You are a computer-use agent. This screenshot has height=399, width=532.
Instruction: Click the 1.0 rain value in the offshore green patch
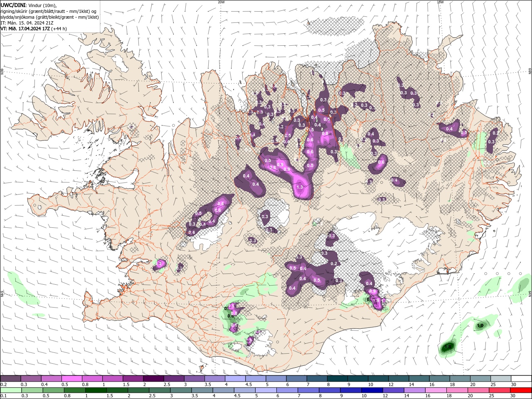tap(480, 326)
